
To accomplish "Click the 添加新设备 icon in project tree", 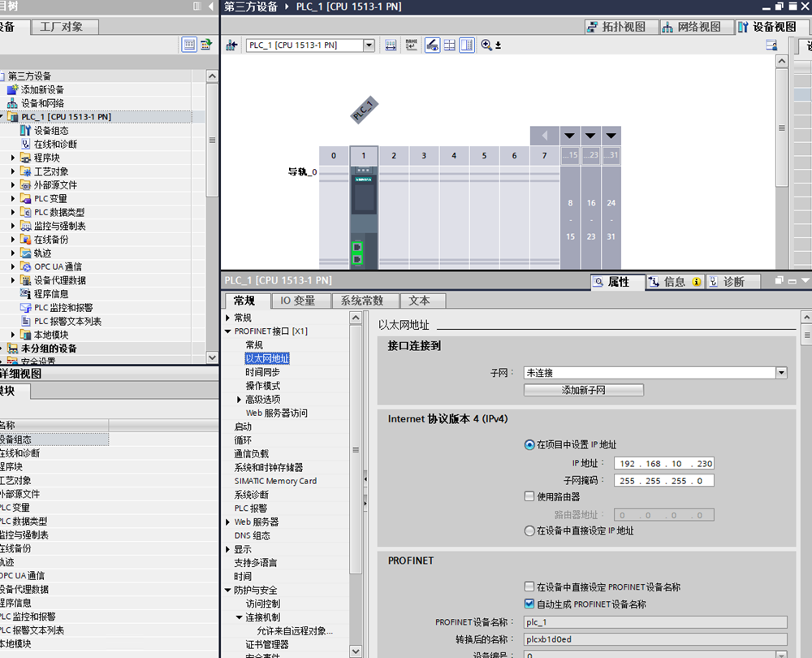I will (x=12, y=89).
